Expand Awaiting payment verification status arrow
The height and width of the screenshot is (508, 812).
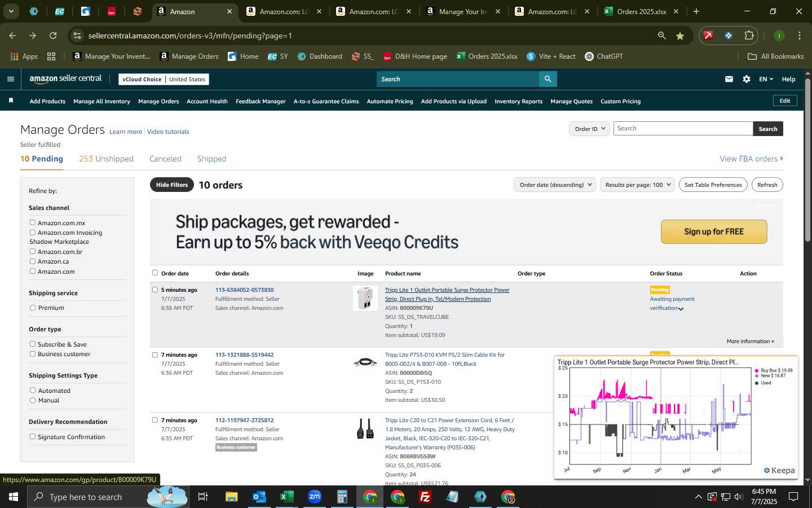coord(681,309)
